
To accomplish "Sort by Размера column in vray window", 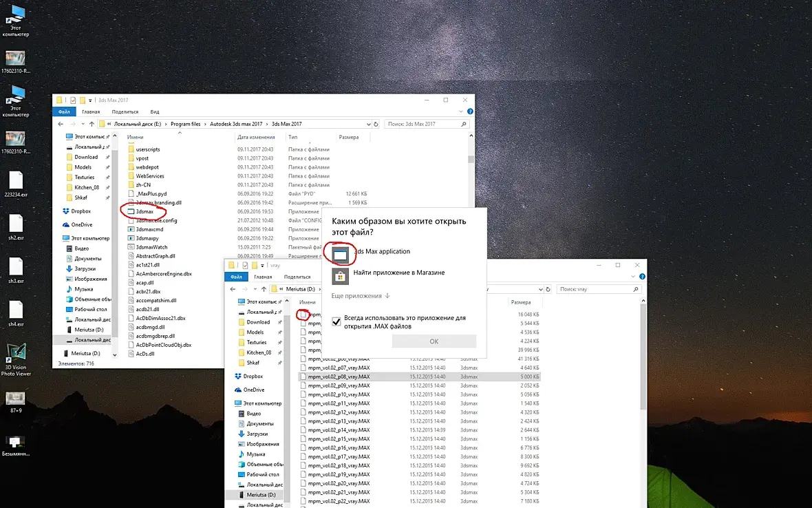I will coord(521,302).
